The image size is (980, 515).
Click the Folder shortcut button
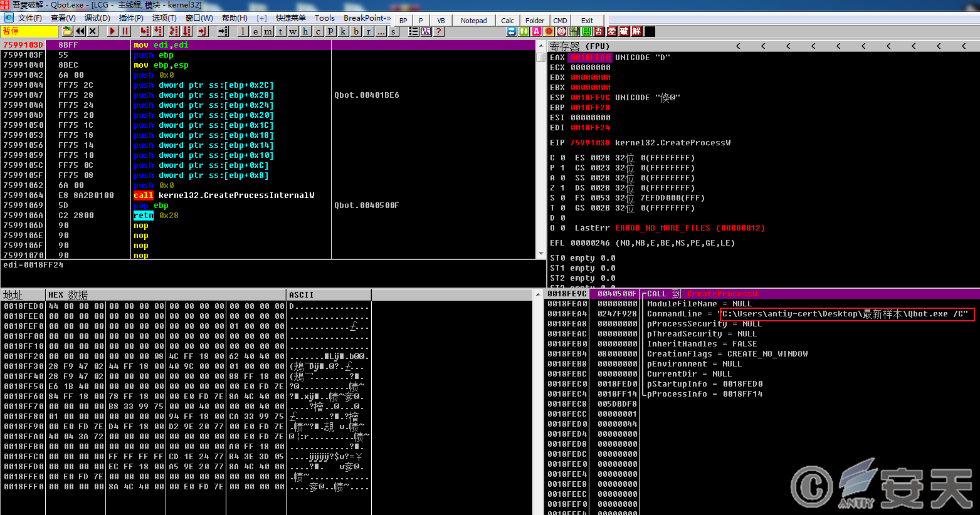pos(535,20)
